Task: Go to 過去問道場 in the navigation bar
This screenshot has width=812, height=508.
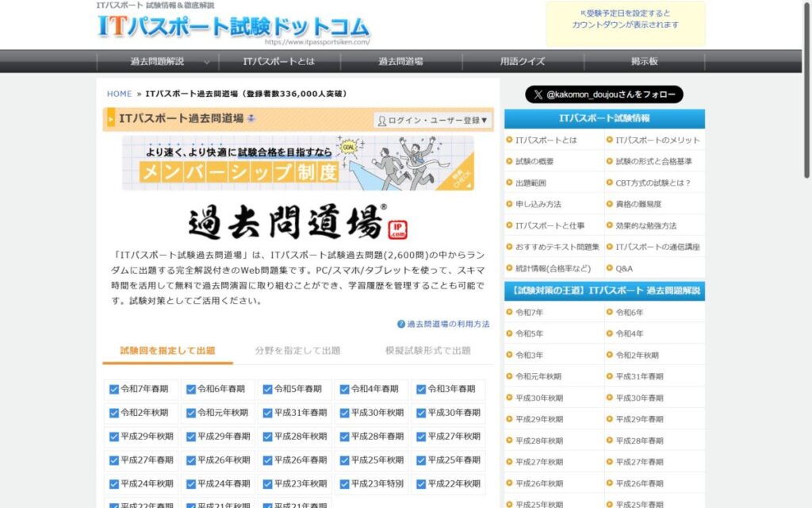Action: (400, 62)
